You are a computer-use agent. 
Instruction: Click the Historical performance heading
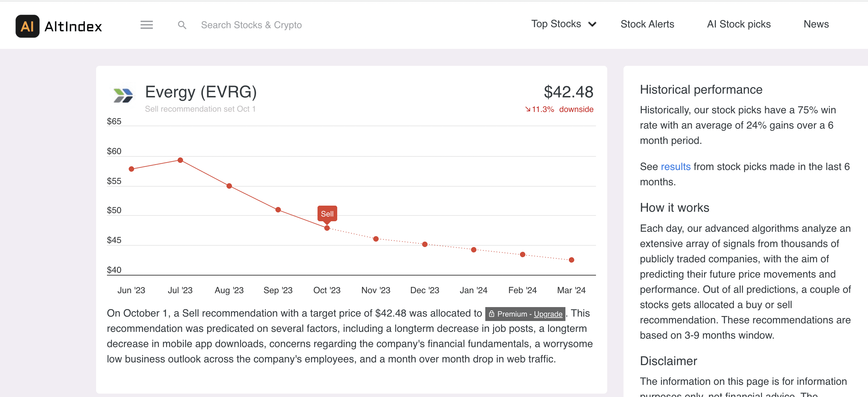click(x=701, y=90)
